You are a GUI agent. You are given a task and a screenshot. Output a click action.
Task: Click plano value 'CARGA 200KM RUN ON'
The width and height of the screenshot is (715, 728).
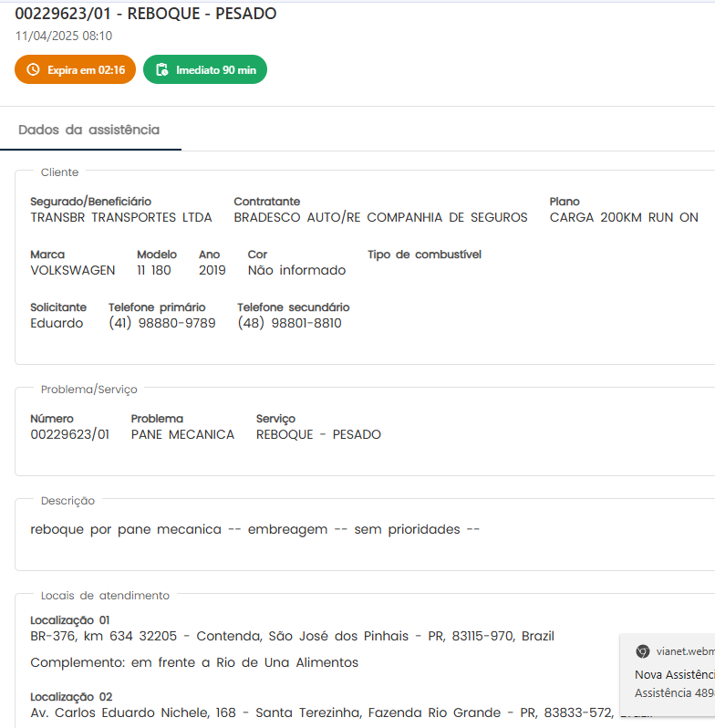click(624, 217)
